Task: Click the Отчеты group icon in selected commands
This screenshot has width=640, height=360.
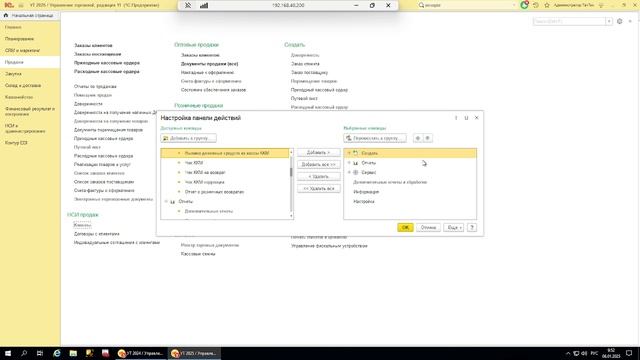Action: coord(356,163)
